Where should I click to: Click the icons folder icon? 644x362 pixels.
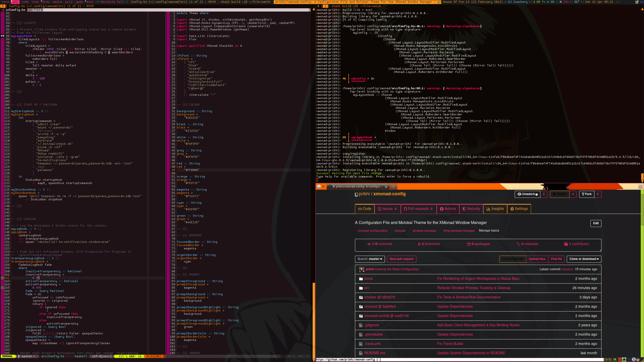click(361, 279)
